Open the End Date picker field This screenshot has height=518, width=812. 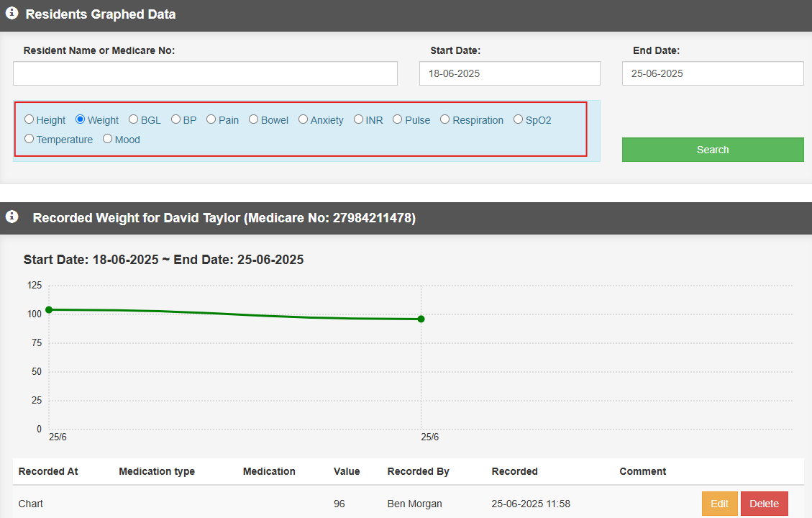(712, 73)
